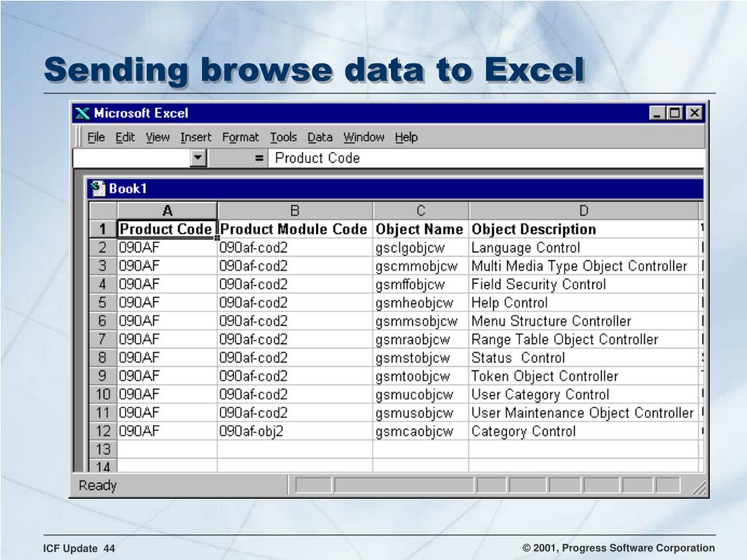Select cell containing gsmmsobjcw
Image resolution: width=747 pixels, height=560 pixels.
421,321
